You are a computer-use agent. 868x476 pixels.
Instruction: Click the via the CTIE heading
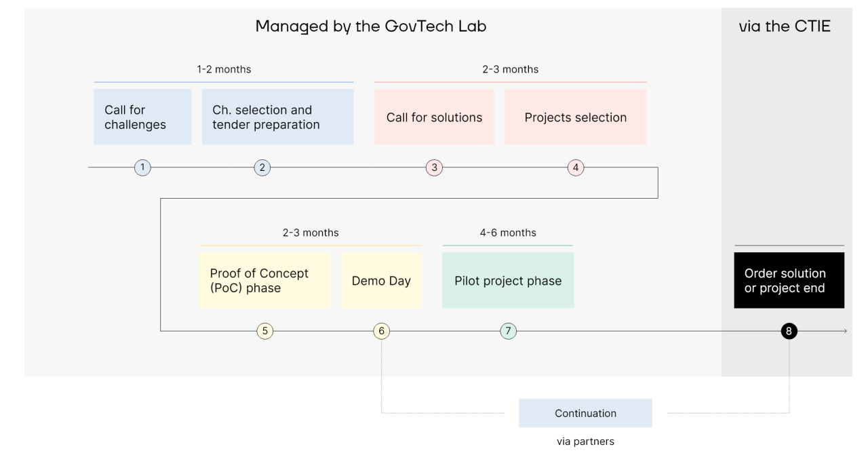[x=785, y=26]
